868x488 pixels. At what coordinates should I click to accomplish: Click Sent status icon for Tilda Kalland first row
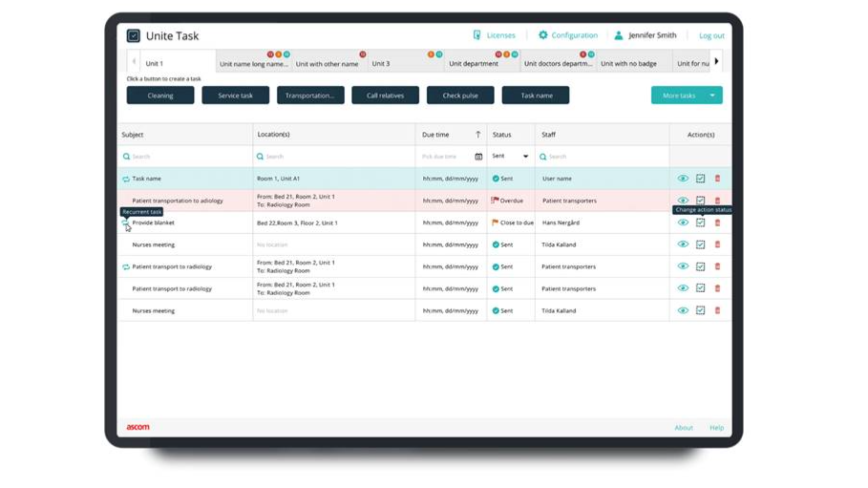click(496, 244)
